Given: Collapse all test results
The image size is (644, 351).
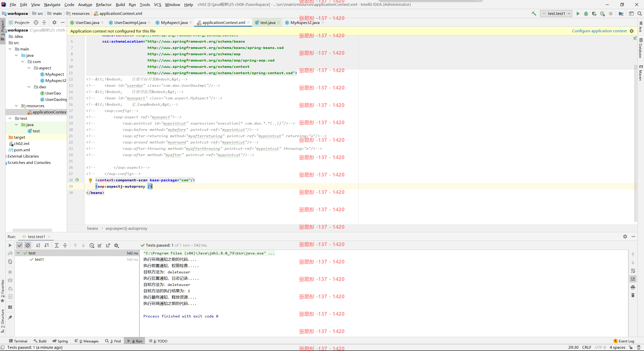Looking at the screenshot, I should point(65,245).
